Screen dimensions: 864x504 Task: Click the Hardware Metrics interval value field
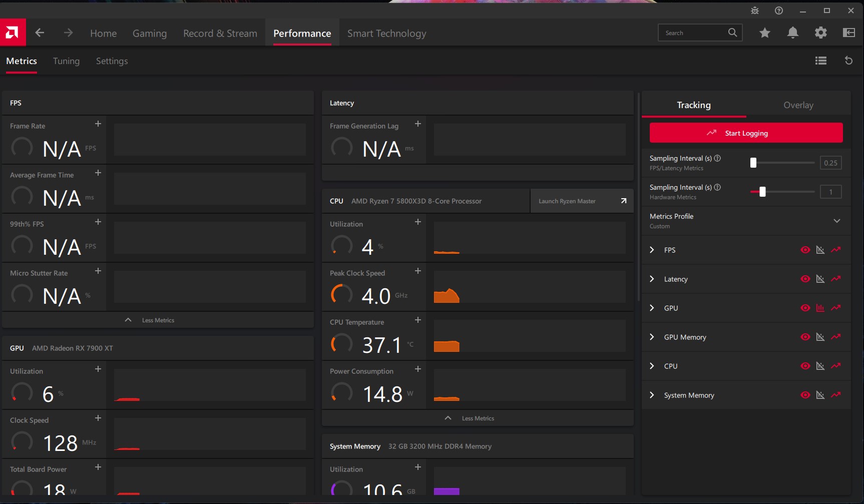coord(830,192)
